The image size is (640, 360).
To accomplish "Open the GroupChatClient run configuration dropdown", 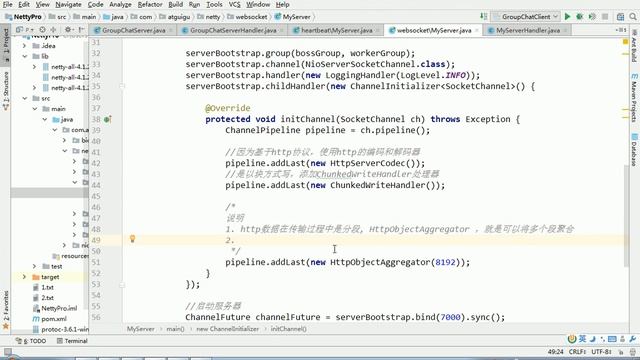I will (x=526, y=17).
